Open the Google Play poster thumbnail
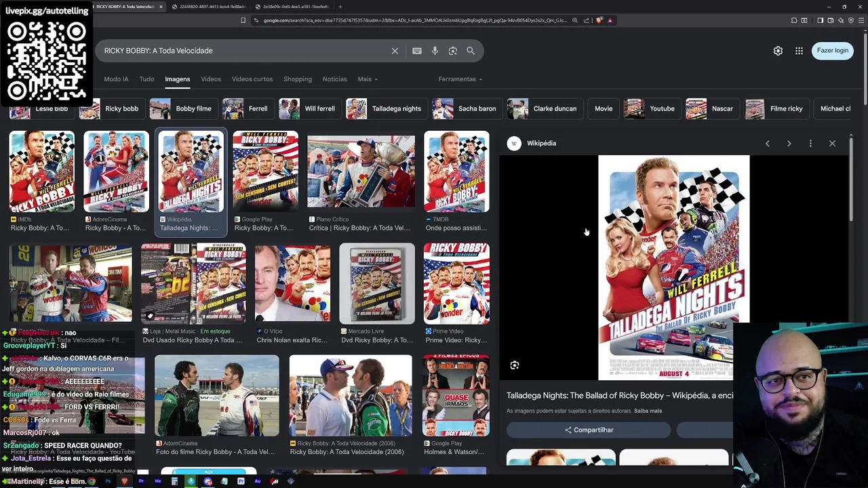Screen dimensions: 868x488 pos(265,171)
